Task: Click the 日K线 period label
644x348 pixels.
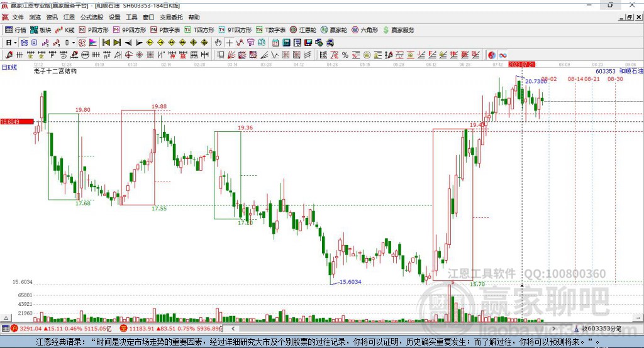Action: coord(9,67)
